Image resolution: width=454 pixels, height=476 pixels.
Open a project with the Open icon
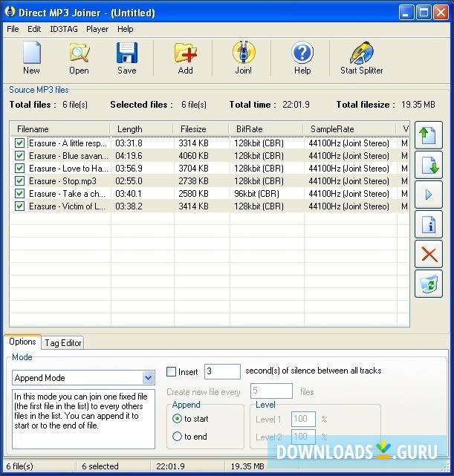point(79,58)
